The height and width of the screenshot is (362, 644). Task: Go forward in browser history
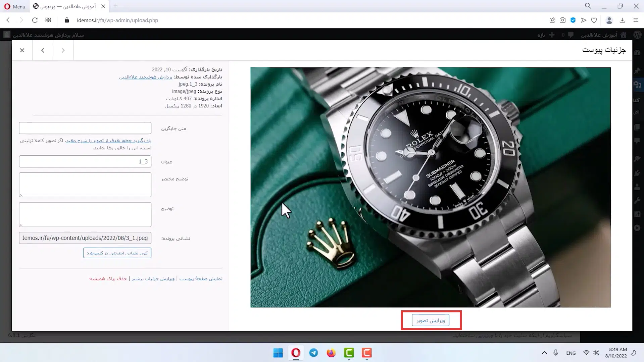pyautogui.click(x=21, y=20)
